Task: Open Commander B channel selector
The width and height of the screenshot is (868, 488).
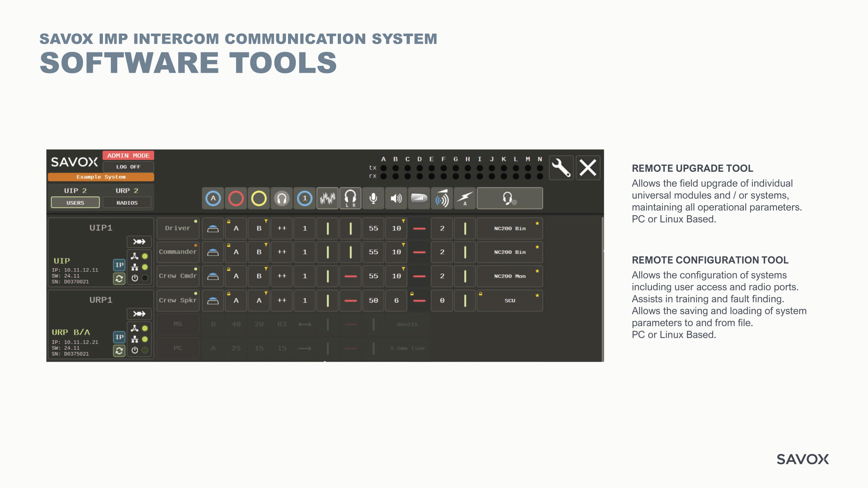Action: click(x=259, y=252)
